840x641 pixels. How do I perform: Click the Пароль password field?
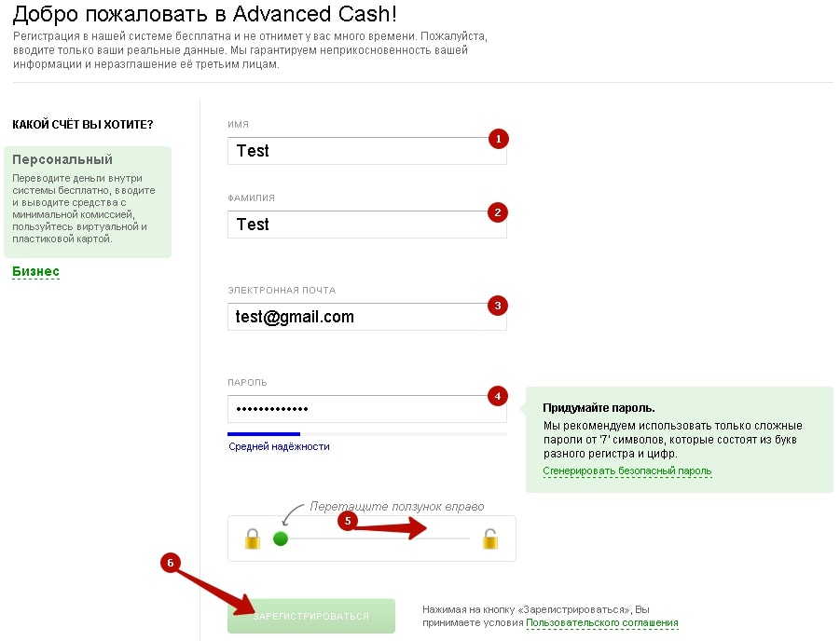point(367,409)
